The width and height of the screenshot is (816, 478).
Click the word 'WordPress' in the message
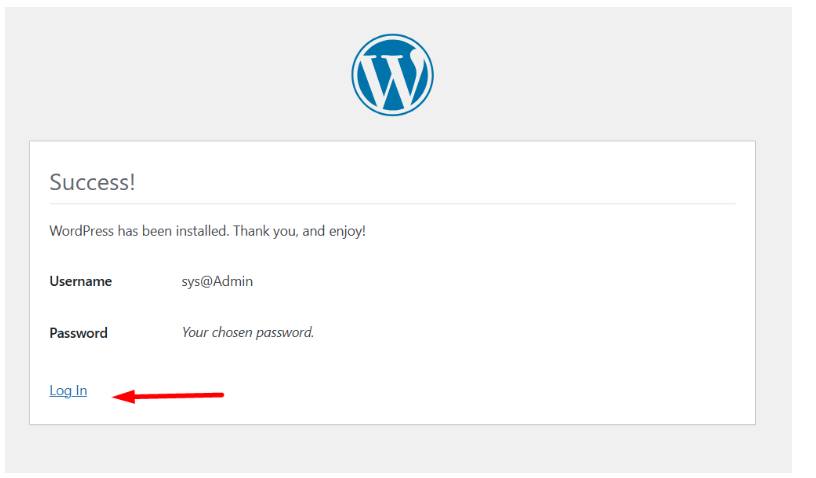[82, 231]
